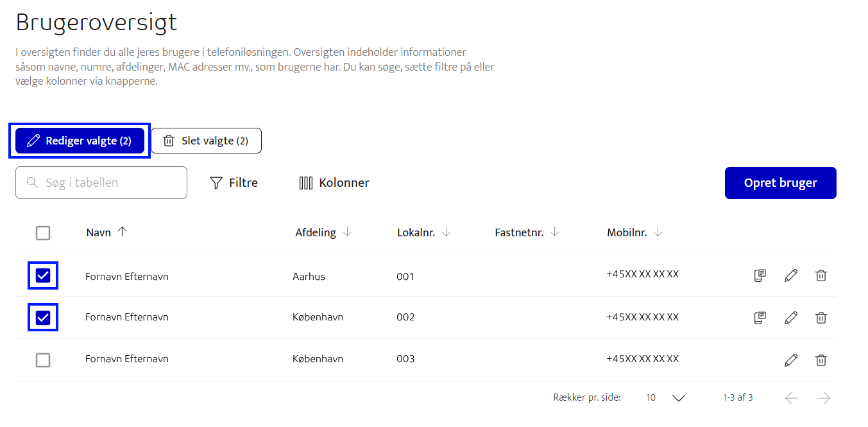
Task: Click the Brugeroversigt page heading
Action: (x=96, y=23)
